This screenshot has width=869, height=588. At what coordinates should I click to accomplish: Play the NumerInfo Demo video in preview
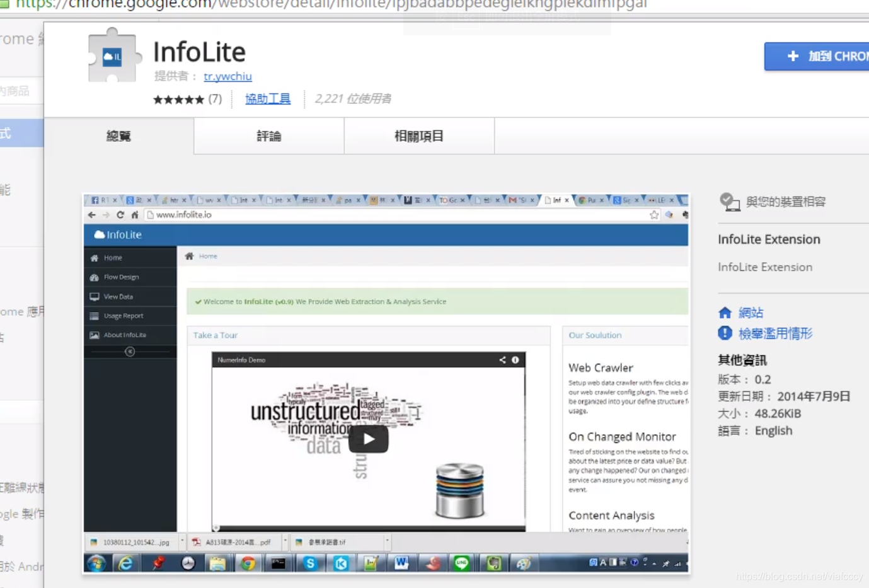point(368,439)
